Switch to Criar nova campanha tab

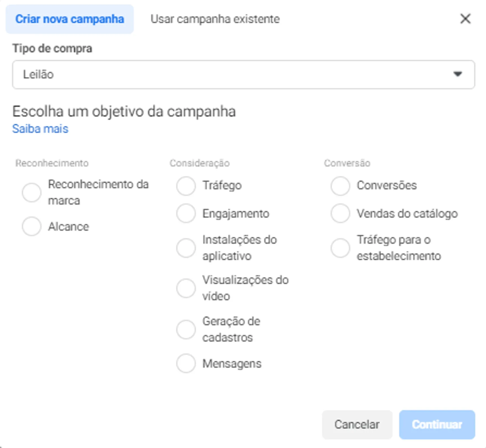pyautogui.click(x=70, y=19)
